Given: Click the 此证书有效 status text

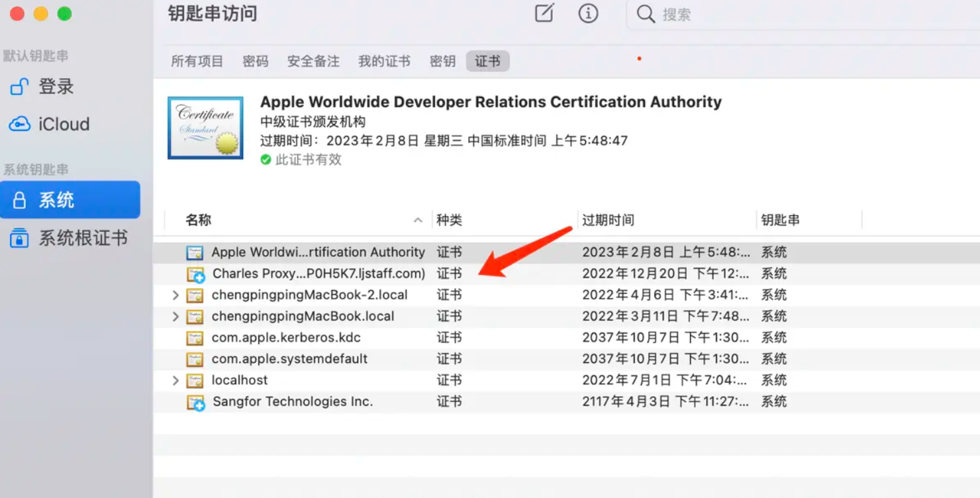Looking at the screenshot, I should coord(309,160).
